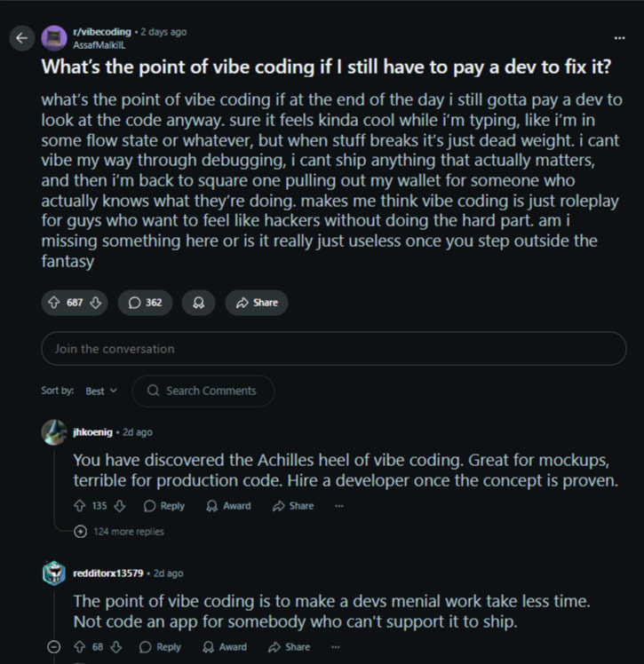
Task: Give an award to the post
Action: click(x=198, y=303)
